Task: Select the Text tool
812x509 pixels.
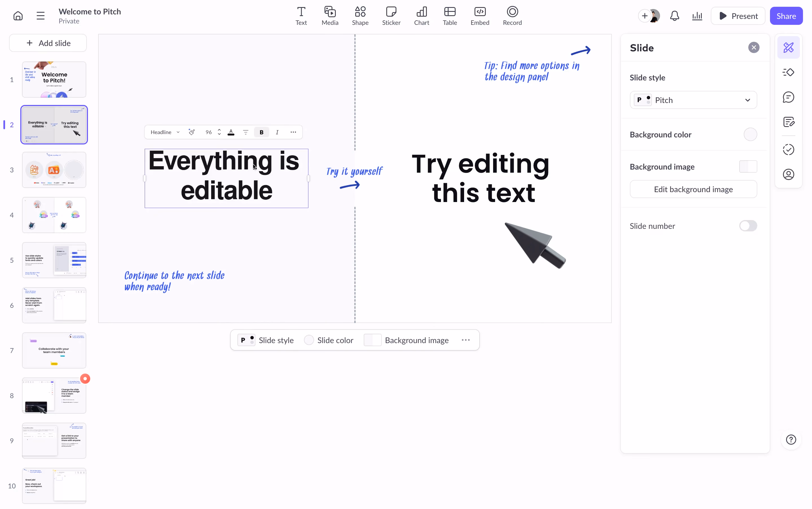Action: pos(301,16)
